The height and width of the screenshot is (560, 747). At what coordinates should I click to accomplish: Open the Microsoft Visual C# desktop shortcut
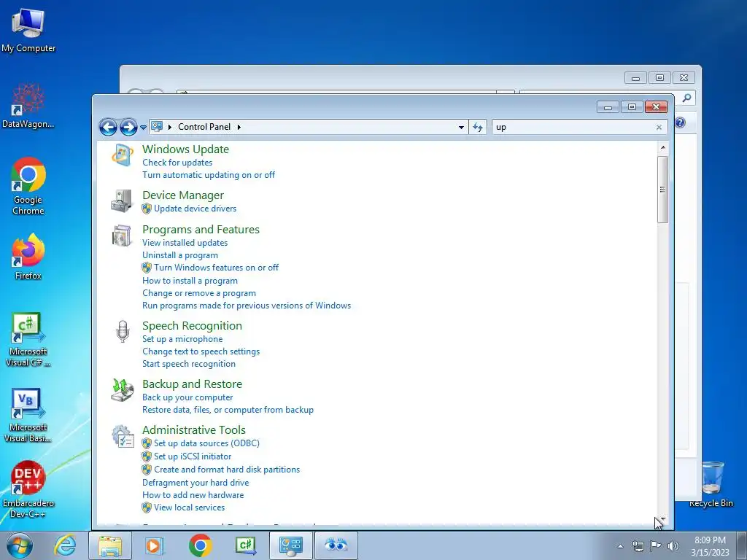click(28, 340)
